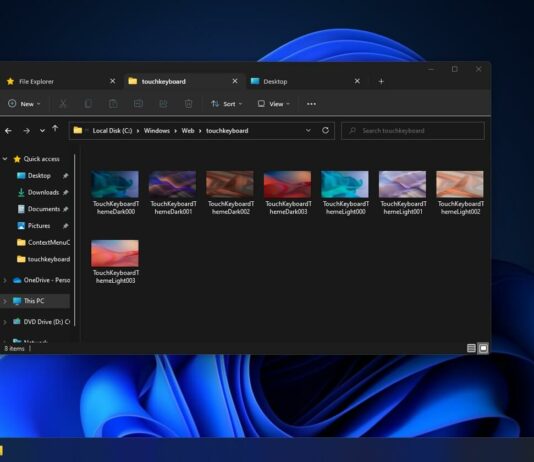Viewport: 534px width, 462px height.
Task: Select TouchKeyboardThemeLight001 thumbnail
Action: 403,184
